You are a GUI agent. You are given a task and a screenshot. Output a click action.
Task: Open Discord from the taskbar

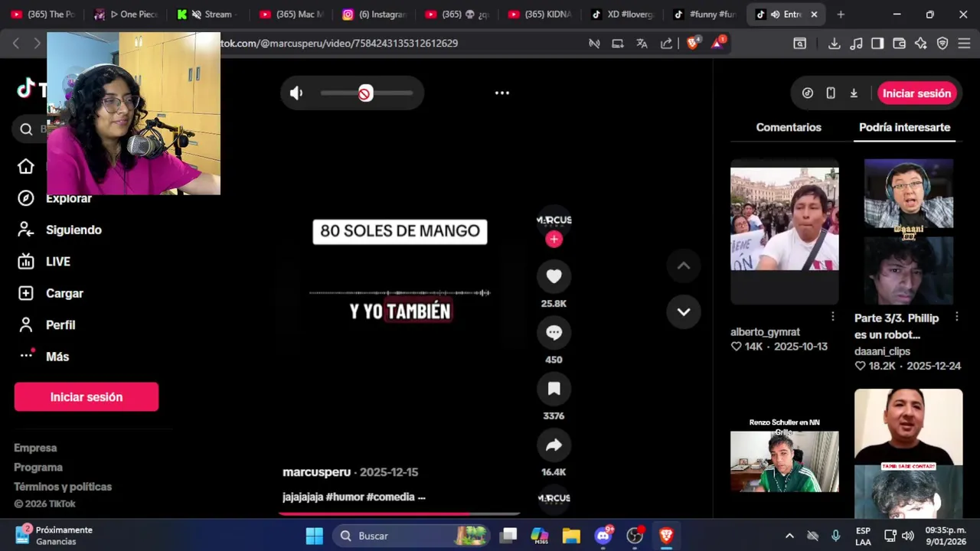point(603,536)
